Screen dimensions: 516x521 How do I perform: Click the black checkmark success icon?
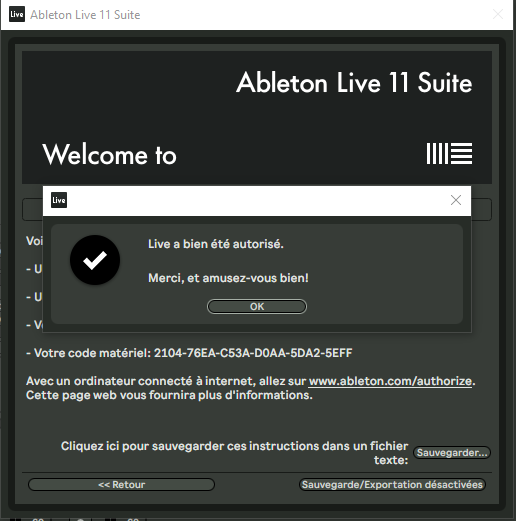point(95,260)
